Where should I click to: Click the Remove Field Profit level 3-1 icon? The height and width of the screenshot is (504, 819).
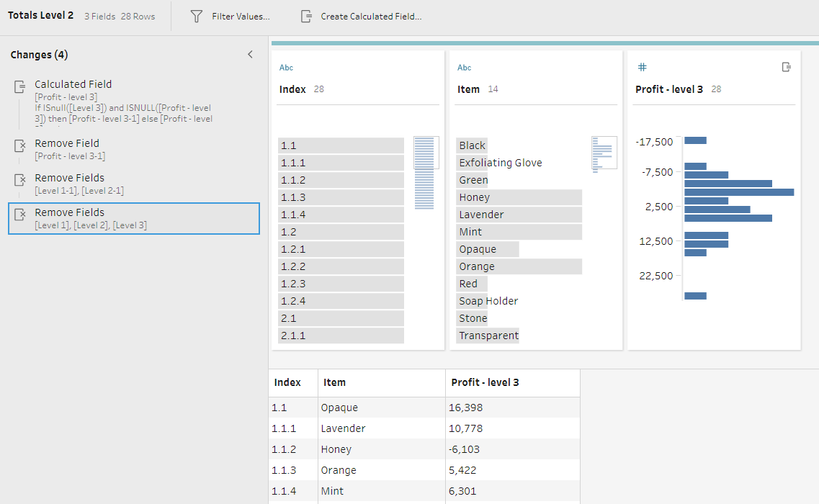click(x=20, y=146)
